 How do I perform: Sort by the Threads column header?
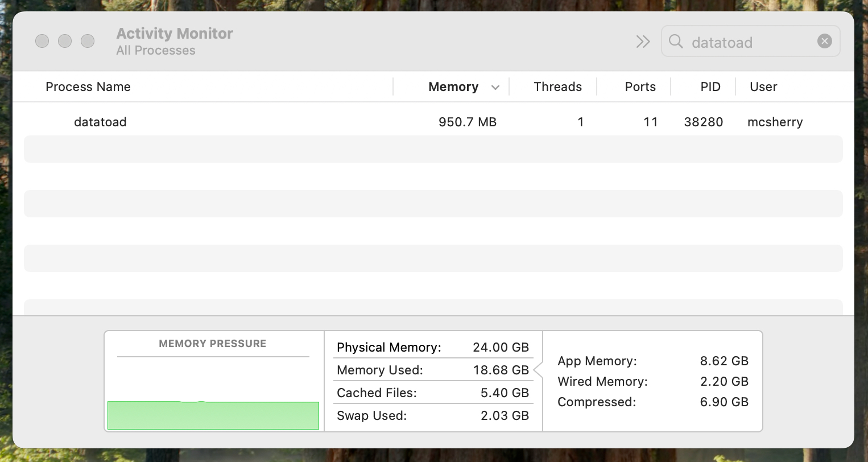[557, 86]
